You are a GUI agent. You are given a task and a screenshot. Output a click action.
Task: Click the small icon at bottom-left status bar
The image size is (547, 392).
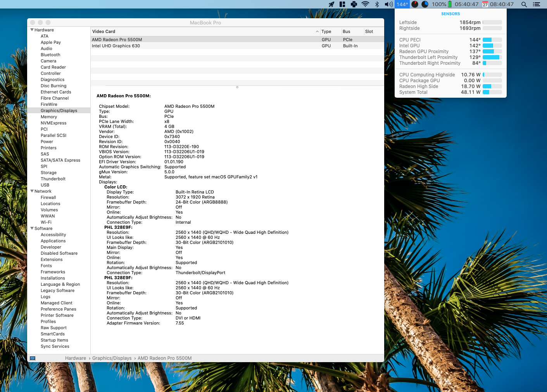33,358
